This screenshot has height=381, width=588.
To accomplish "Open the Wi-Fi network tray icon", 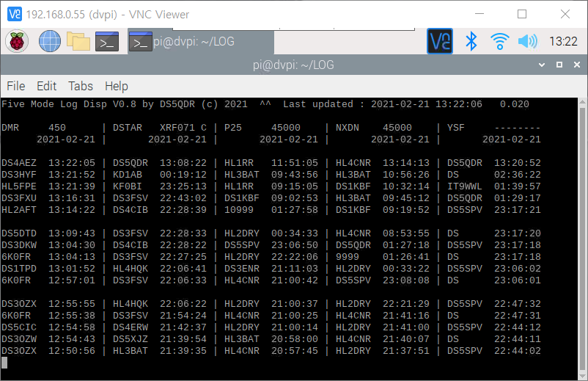I will [499, 41].
